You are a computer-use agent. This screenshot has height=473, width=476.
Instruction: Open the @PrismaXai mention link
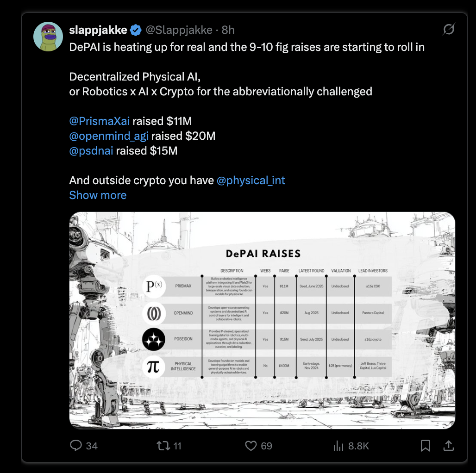click(x=99, y=121)
